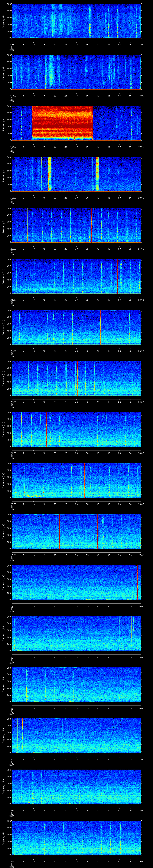This screenshot has height=868, width=153.
Task: Open the spectrogram panel beginning at 1:19:00
Action: coord(77,174)
